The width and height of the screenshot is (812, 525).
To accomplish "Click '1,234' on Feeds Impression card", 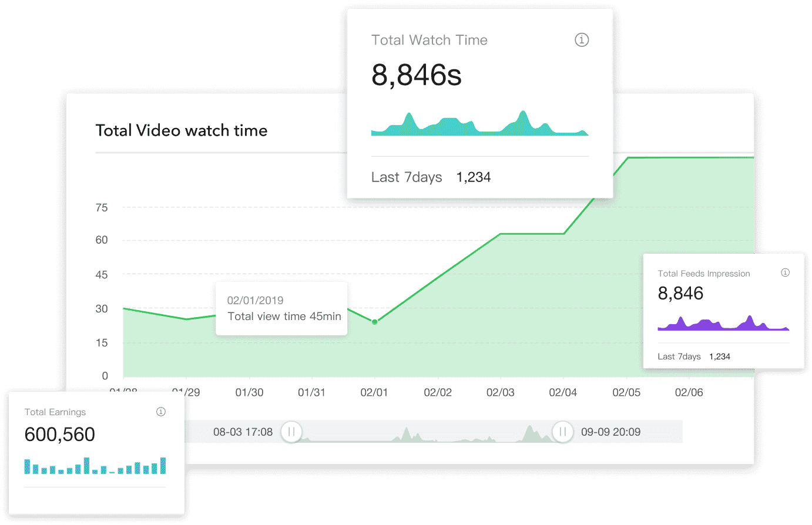I will pyautogui.click(x=720, y=356).
